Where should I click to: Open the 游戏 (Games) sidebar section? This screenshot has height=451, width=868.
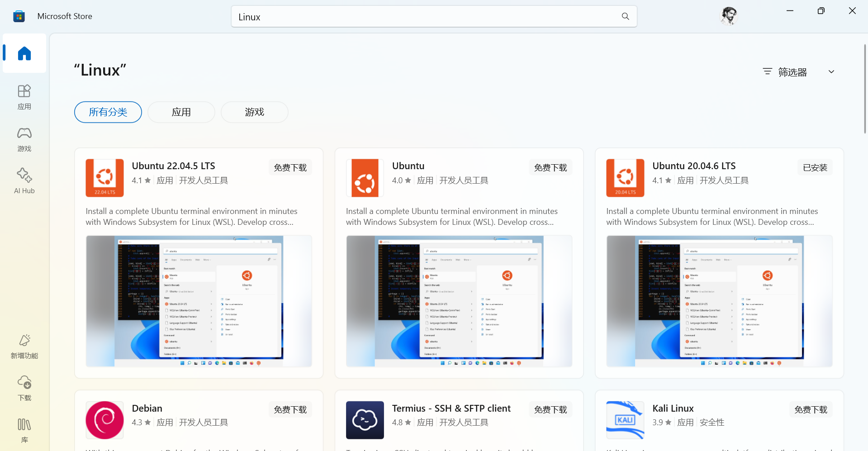tap(24, 139)
